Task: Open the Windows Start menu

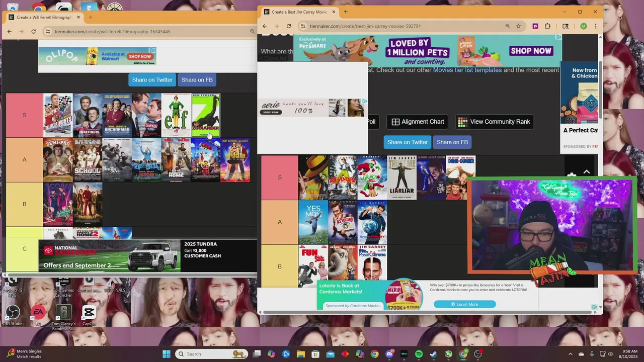Action: (x=167, y=354)
